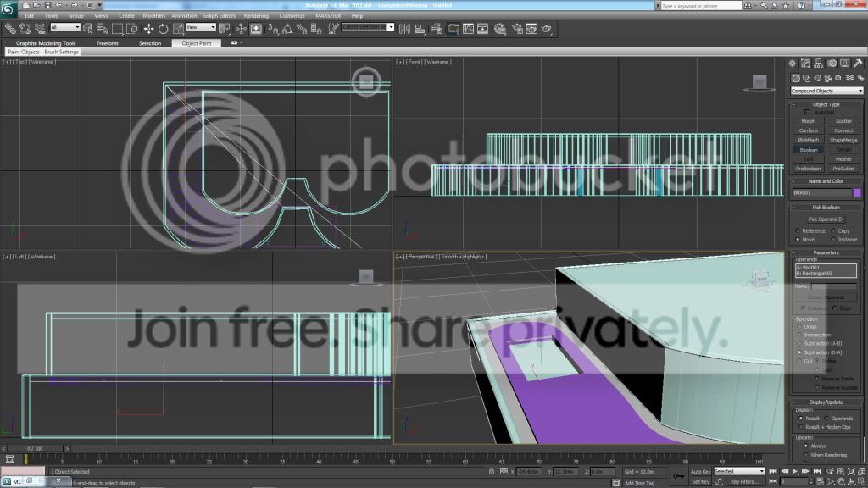Select the Shapes category icon
Image resolution: width=868 pixels, height=488 pixels.
[x=807, y=79]
